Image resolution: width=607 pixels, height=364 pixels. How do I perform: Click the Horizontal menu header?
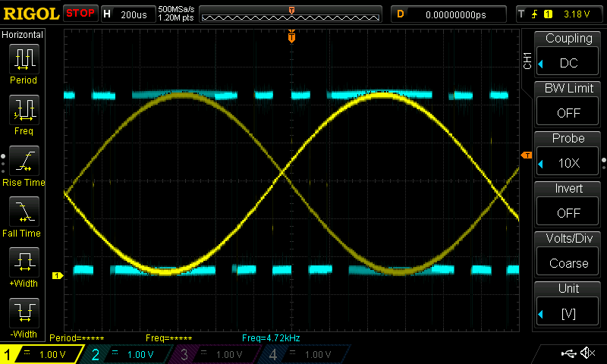[24, 35]
